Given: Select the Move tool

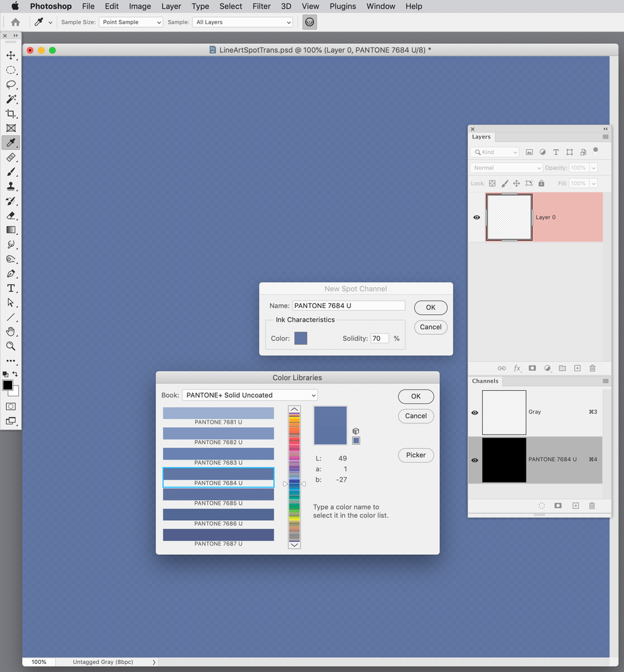Looking at the screenshot, I should pyautogui.click(x=11, y=55).
